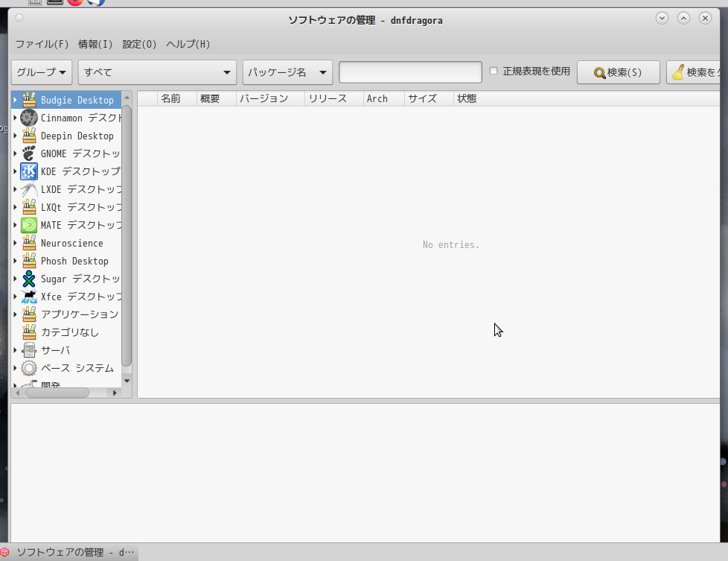Click the Phosh Desktop group icon
This screenshot has width=728, height=561.
29,261
